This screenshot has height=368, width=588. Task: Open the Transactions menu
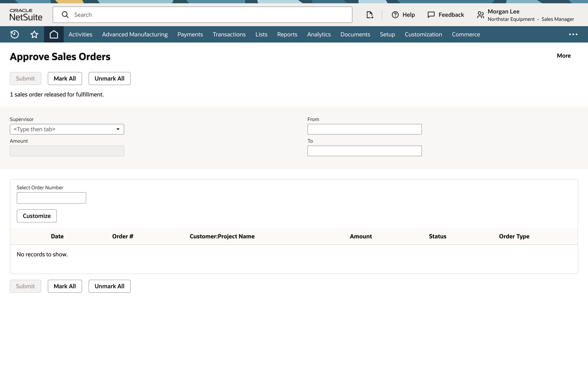coord(229,34)
